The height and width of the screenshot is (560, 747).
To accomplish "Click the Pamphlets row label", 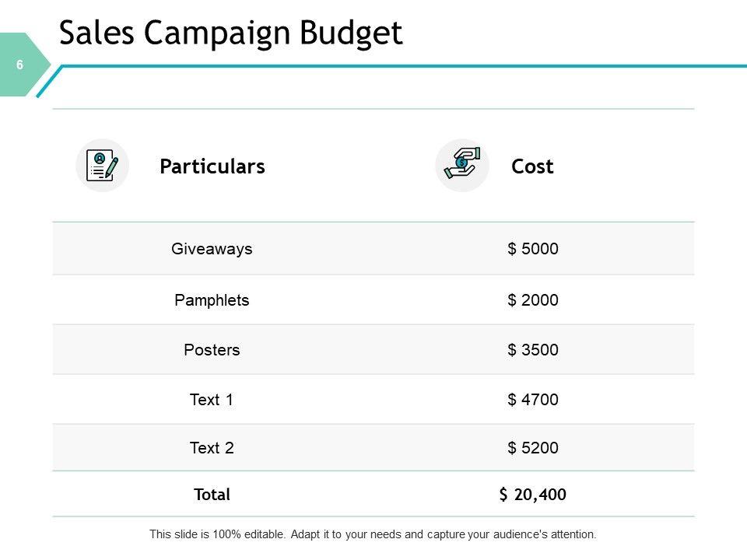I will (x=212, y=300).
